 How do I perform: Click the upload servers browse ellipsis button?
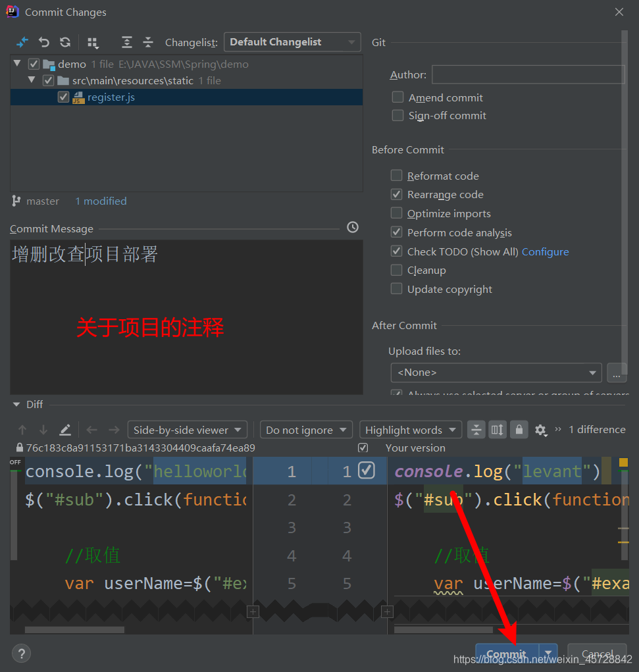[x=617, y=373]
